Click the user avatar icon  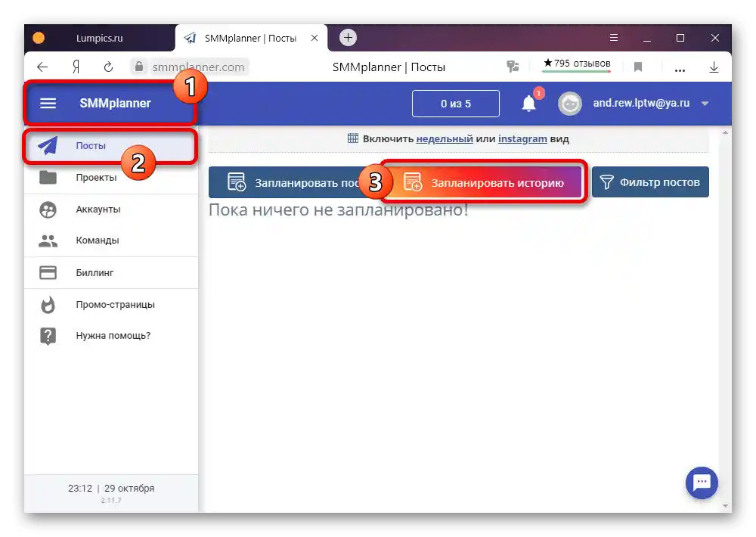tap(570, 104)
